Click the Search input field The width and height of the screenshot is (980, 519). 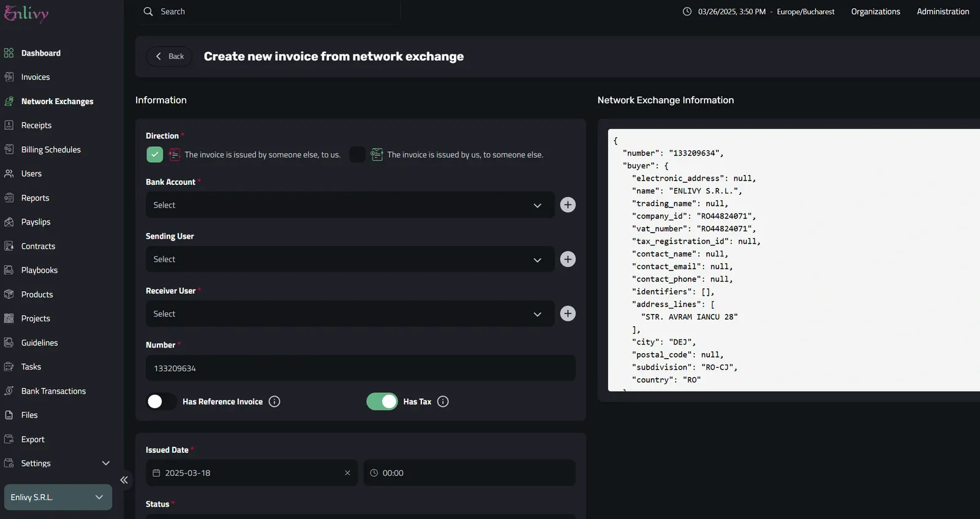pos(269,12)
